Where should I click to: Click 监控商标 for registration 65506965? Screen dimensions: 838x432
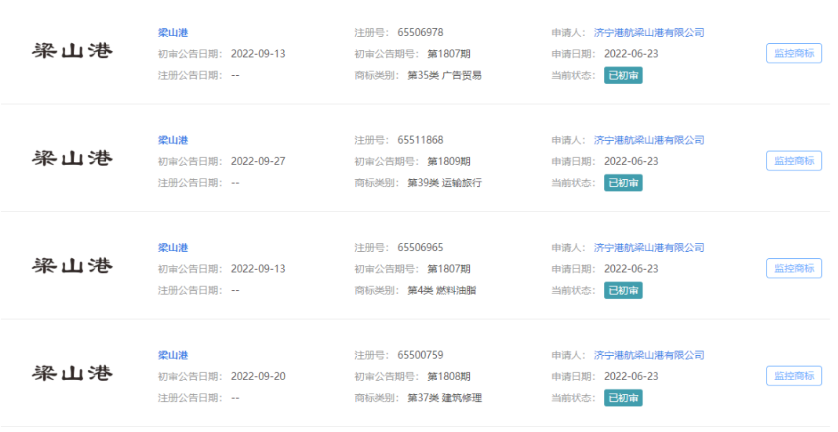793,268
